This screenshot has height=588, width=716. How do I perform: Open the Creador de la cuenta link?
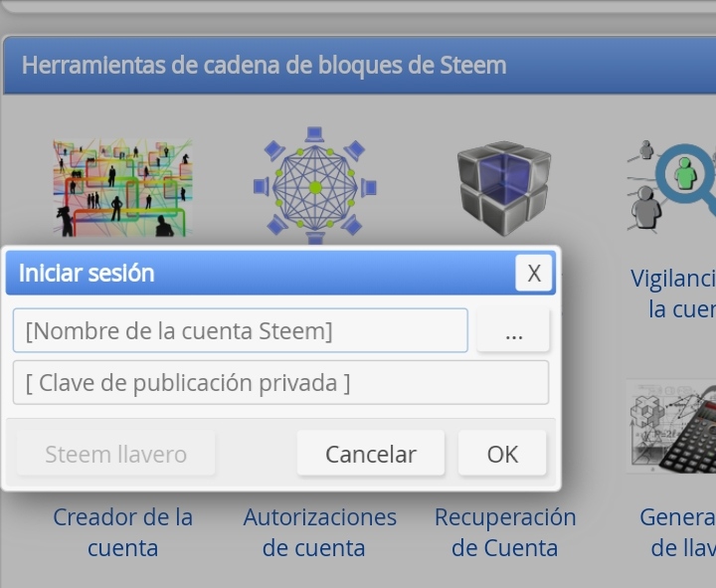point(123,532)
